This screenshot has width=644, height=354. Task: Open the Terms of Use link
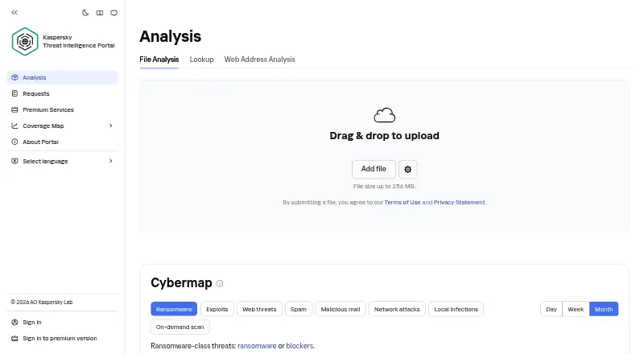(402, 202)
